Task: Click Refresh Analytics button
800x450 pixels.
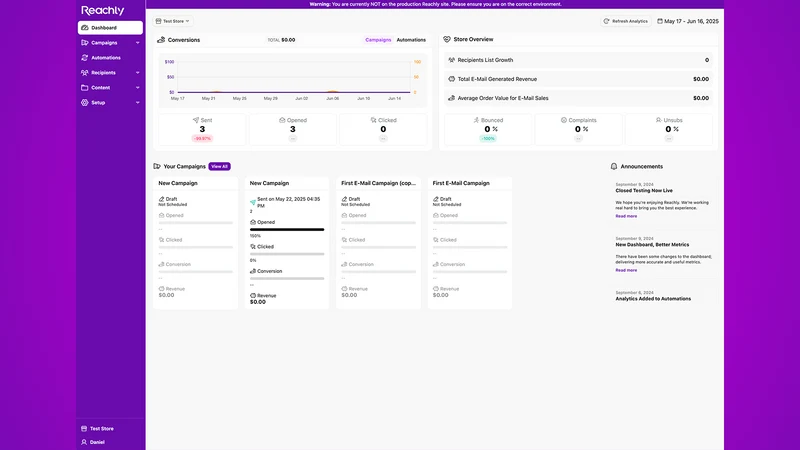Action: (626, 21)
